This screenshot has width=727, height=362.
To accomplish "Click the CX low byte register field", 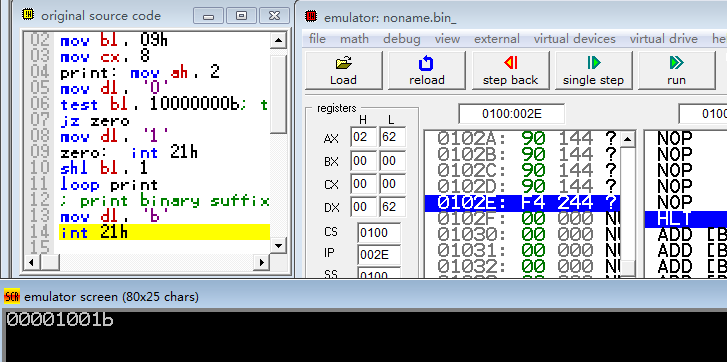I will pos(392,184).
